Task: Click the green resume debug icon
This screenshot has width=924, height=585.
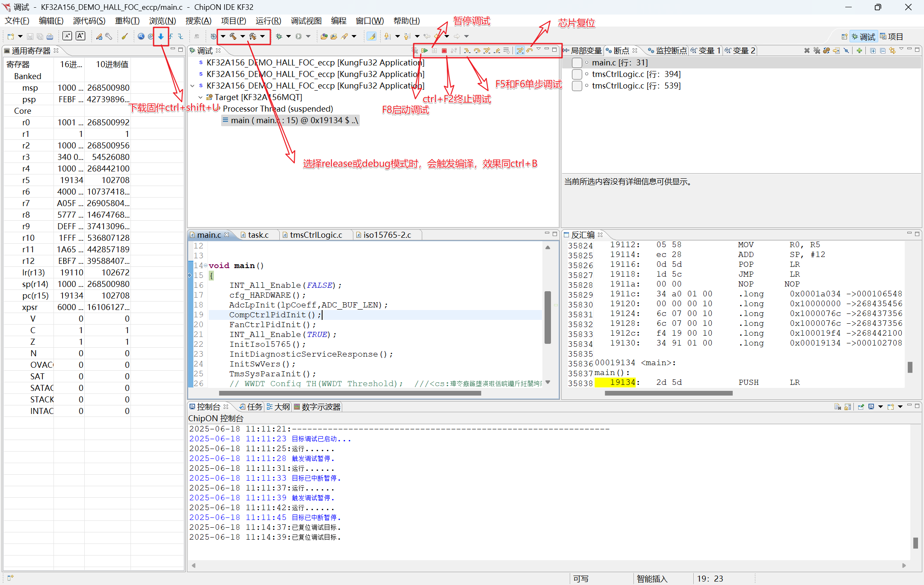Action: 424,50
